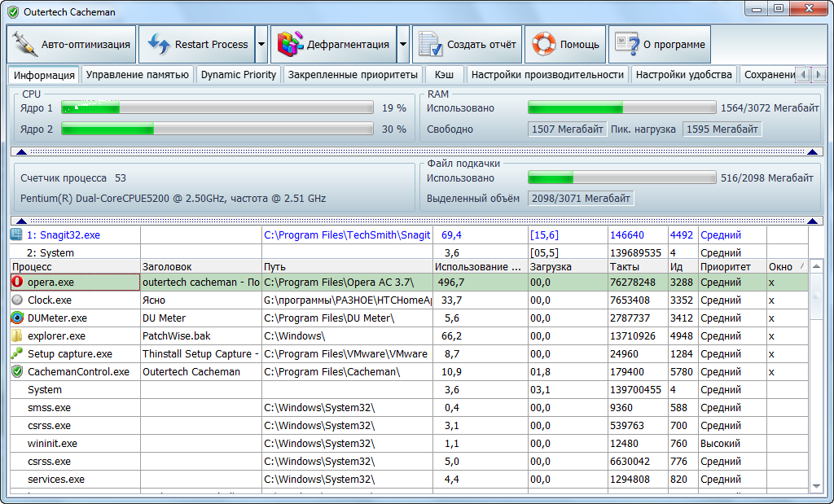The image size is (834, 504).
Task: Sort by the Процесс column header
Action: (75, 266)
